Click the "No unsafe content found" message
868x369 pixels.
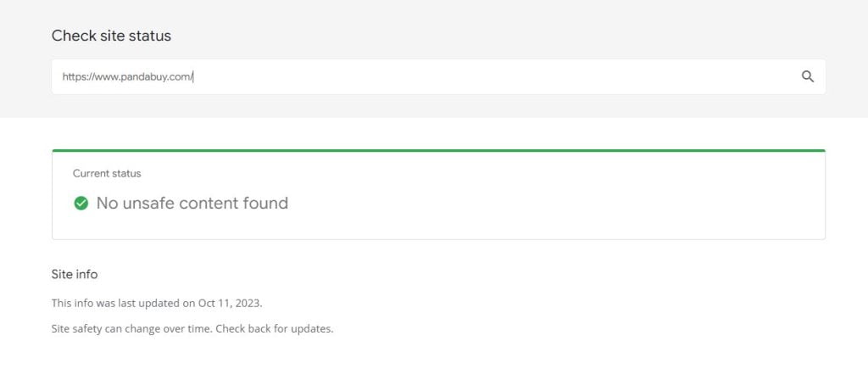tap(192, 204)
